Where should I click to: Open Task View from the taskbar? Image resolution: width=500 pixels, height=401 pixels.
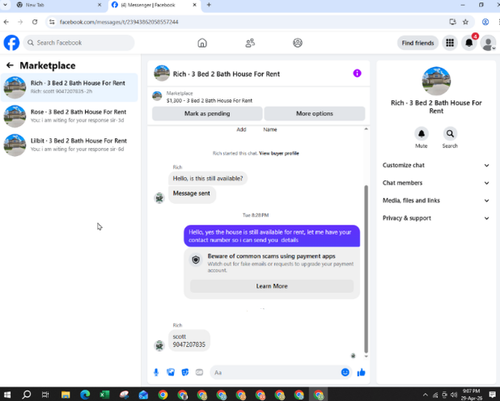tap(46, 395)
